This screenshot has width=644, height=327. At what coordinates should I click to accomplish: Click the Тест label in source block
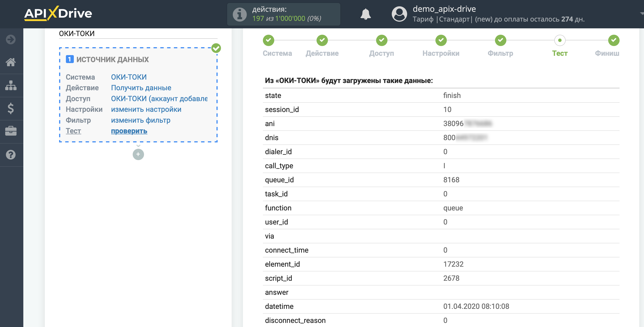73,131
